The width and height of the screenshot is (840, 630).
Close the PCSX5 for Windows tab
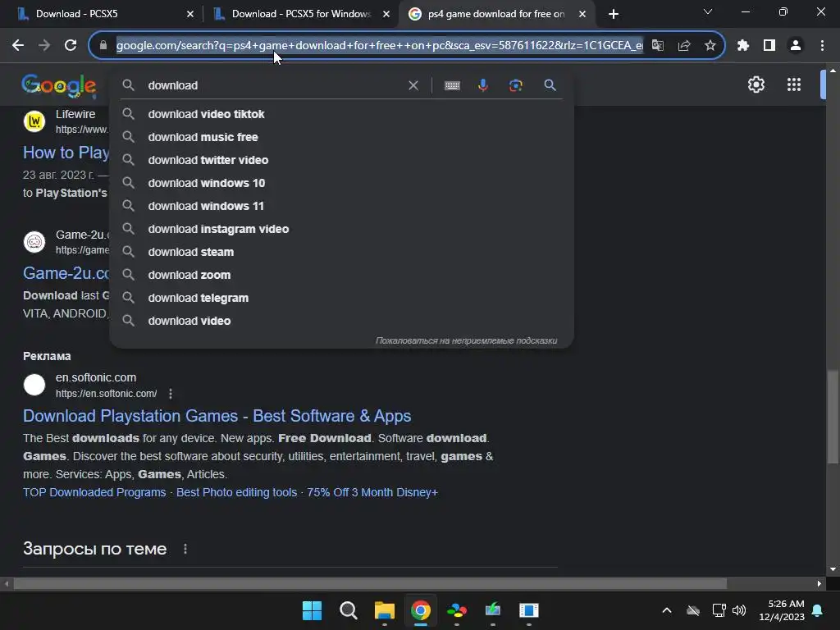pyautogui.click(x=386, y=14)
